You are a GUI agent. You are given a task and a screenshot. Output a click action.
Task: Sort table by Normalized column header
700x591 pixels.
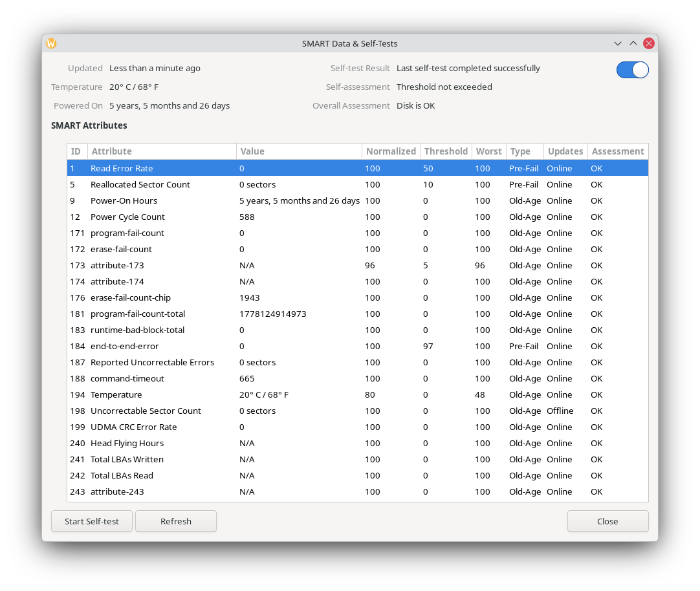click(391, 151)
